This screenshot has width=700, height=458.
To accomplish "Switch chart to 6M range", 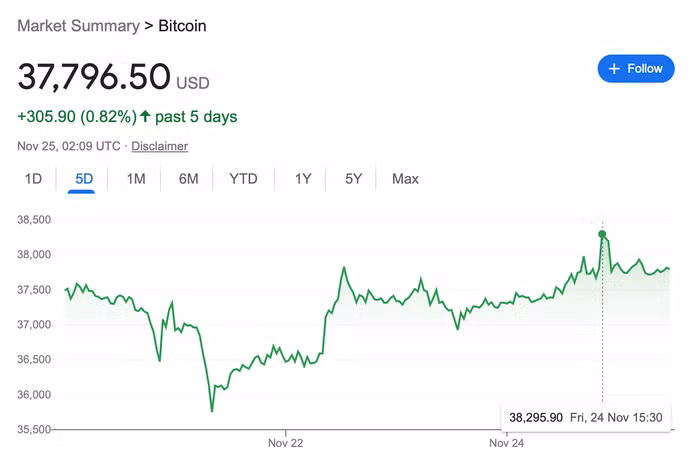I will (188, 179).
